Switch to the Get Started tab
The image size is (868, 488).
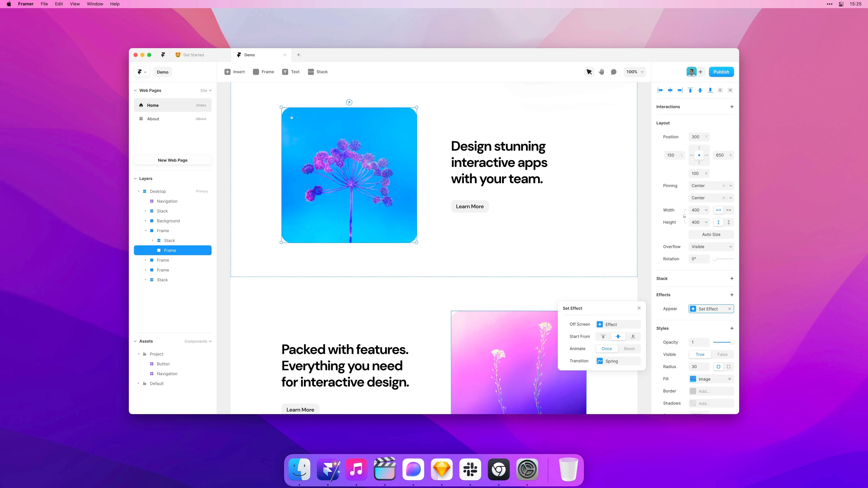(193, 55)
